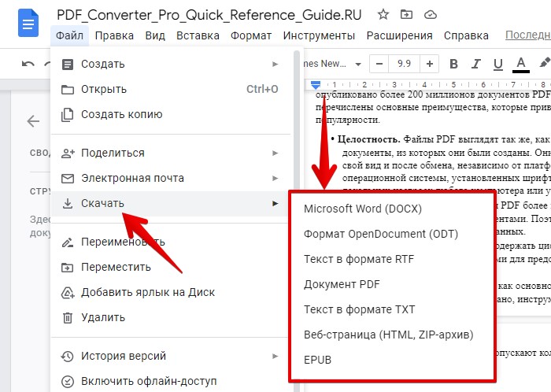The height and width of the screenshot is (392, 551).
Task: Star the document with the star icon
Action: (x=383, y=15)
